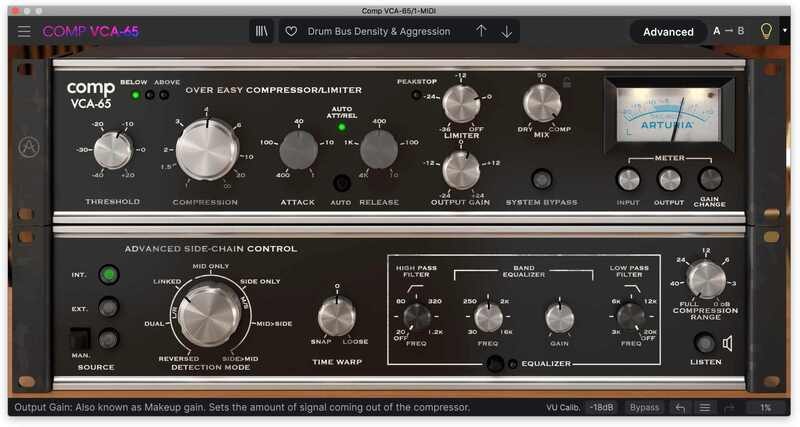Toggle Auto attack/release button

tap(341, 183)
